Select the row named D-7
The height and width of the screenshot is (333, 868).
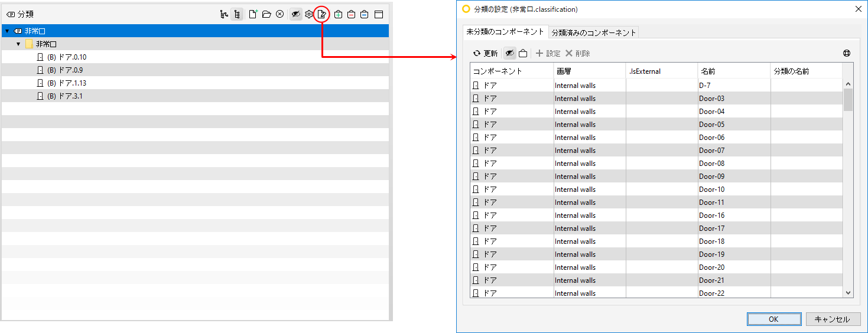(656, 86)
